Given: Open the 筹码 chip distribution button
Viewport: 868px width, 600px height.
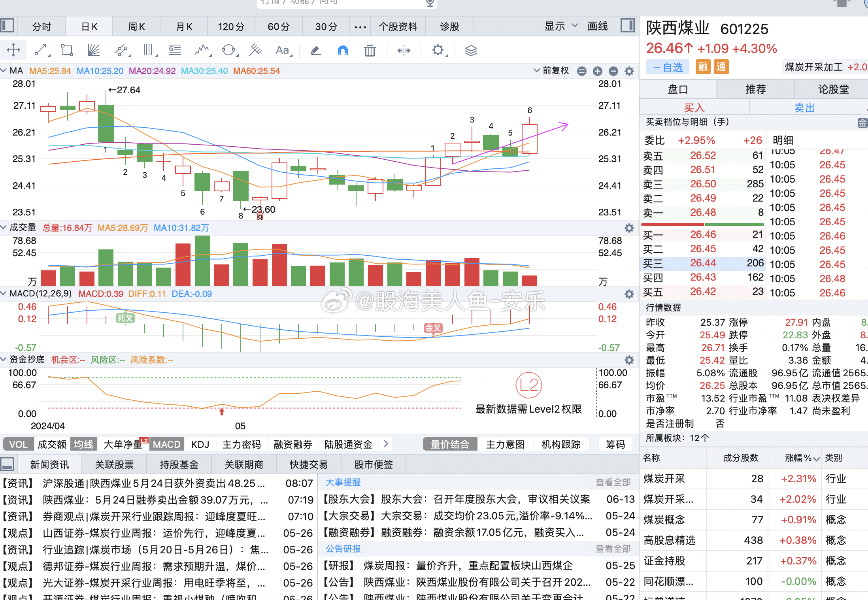Looking at the screenshot, I should 615,444.
